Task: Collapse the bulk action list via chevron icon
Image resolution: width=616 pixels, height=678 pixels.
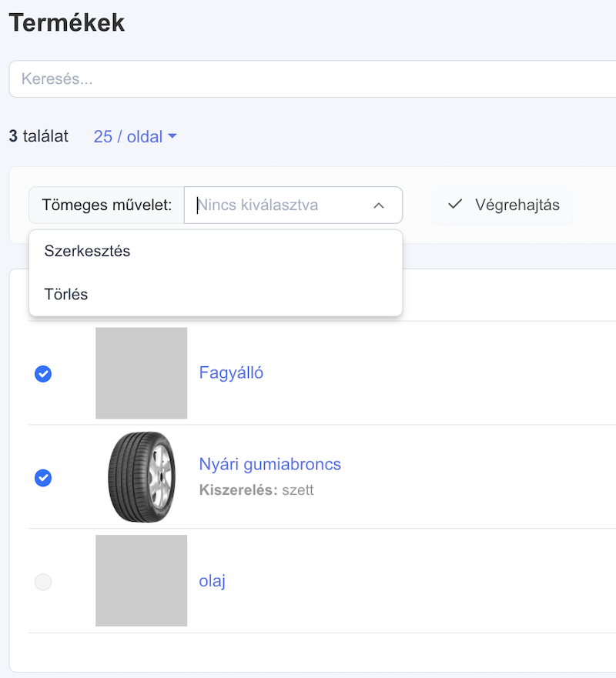Action: pos(379,205)
